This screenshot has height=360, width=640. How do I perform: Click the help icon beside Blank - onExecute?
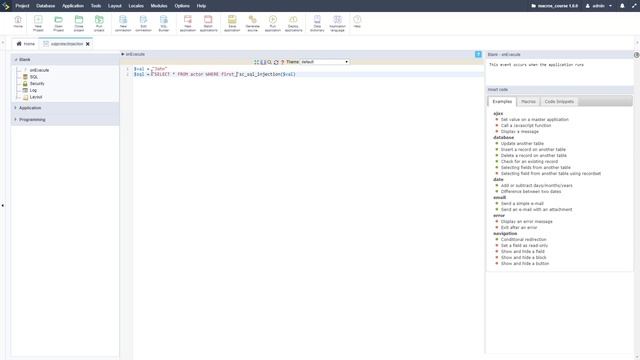pos(636,55)
